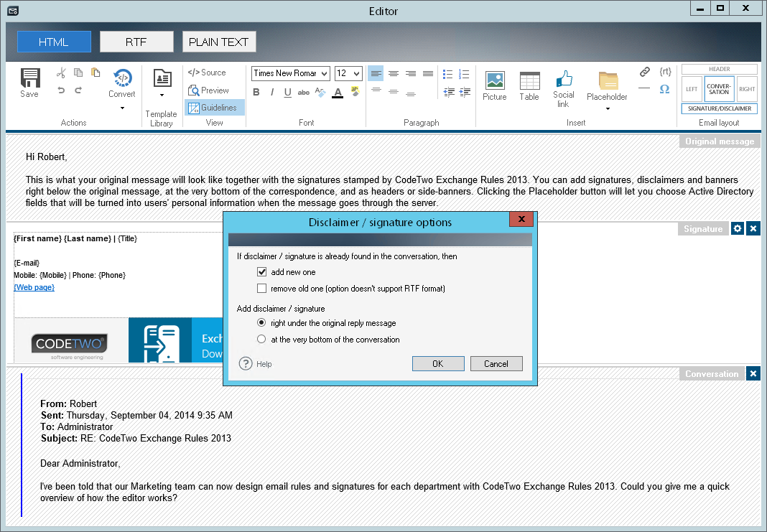Open the font name dropdown

click(x=324, y=73)
